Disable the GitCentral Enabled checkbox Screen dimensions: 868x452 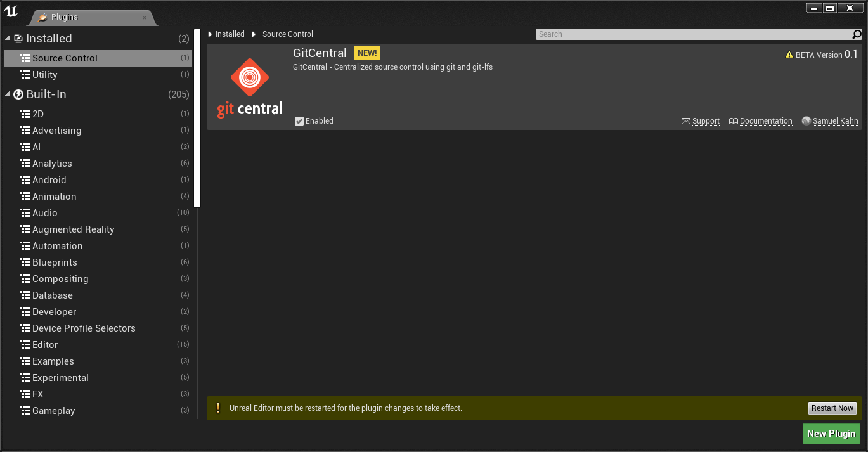(299, 121)
